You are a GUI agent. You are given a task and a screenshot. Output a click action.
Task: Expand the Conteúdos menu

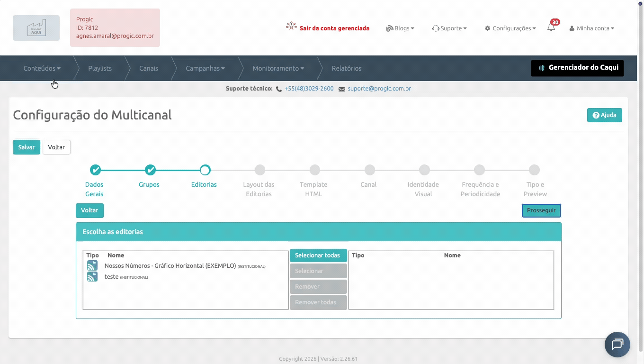point(42,68)
